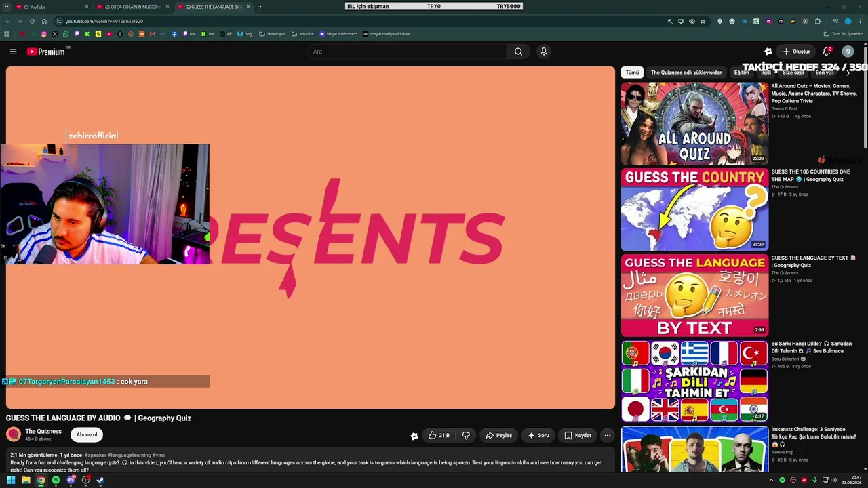This screenshot has height=488, width=868.
Task: Open File Explorer from the taskbar
Action: point(26,480)
